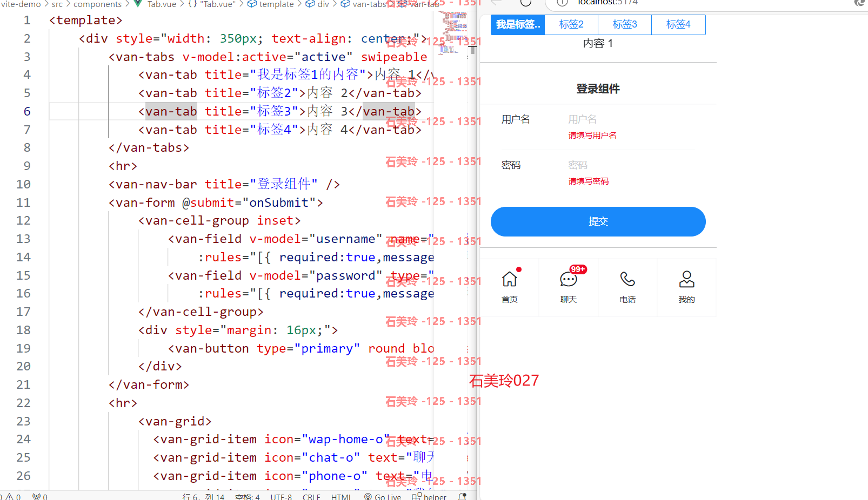
Task: Switch to the 标签4 tab
Action: (x=678, y=24)
